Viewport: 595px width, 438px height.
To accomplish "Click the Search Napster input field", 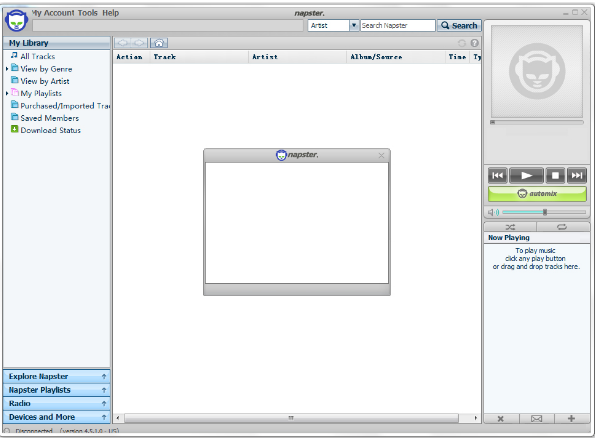I will click(x=397, y=25).
